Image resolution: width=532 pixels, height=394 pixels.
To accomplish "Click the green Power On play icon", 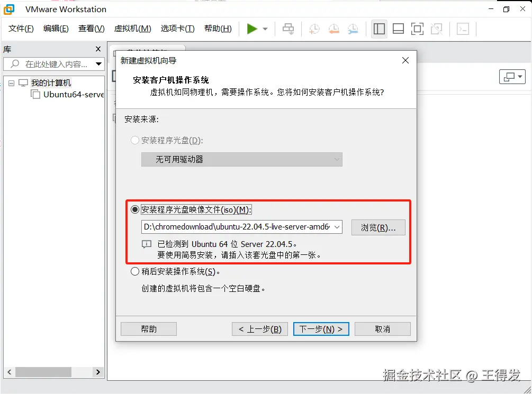I will [x=252, y=29].
